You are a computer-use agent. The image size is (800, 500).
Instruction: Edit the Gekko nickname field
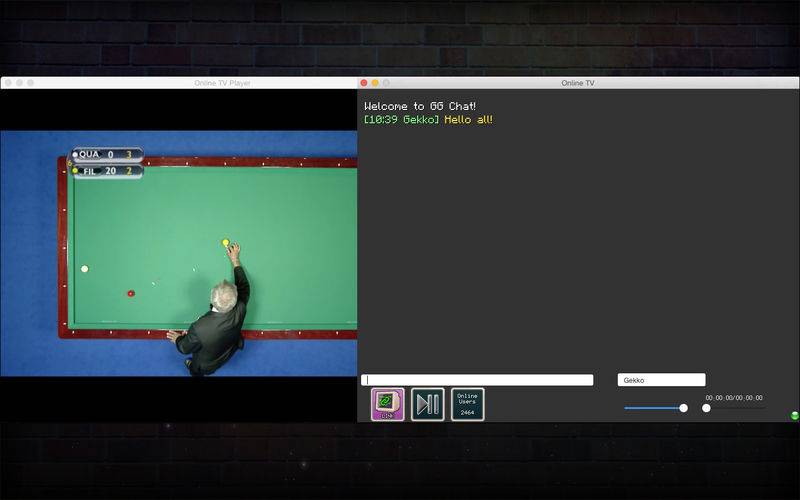click(x=661, y=380)
